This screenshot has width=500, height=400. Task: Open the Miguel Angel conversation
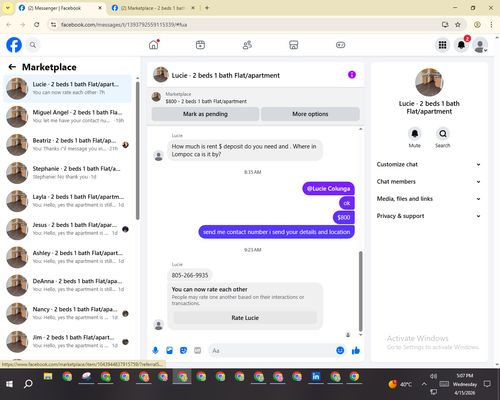[67, 117]
